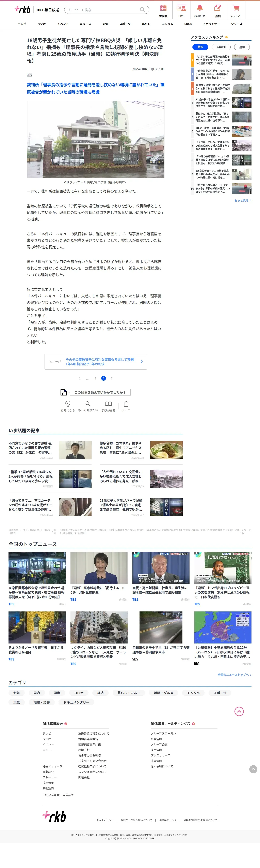Open the LIVE streaming icon

tap(181, 8)
